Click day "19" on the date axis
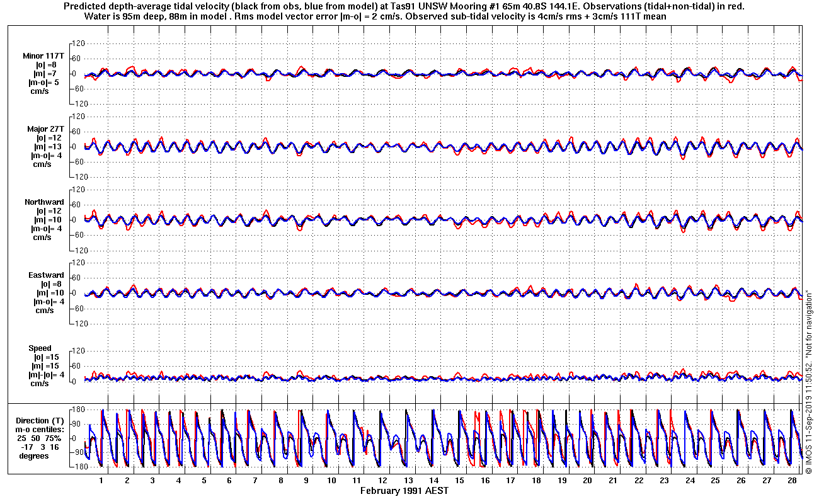The width and height of the screenshot is (819, 504). click(562, 480)
